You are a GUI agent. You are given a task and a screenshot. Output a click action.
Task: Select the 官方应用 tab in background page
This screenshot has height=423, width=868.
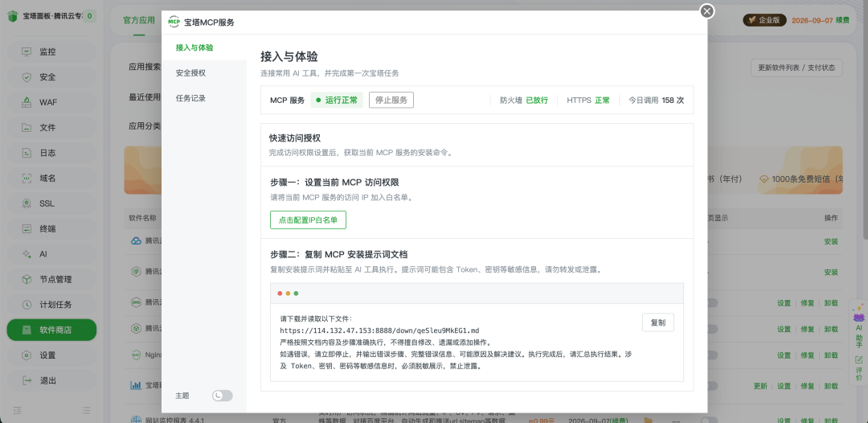[139, 20]
